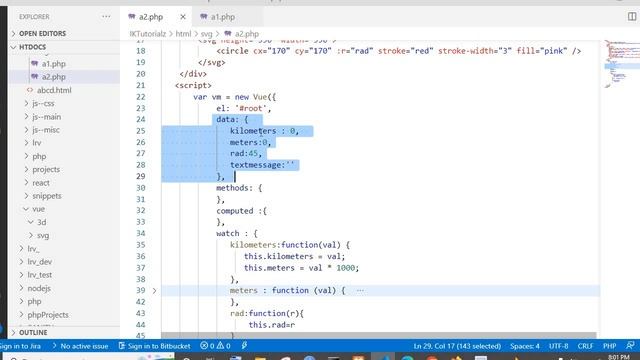
Task: Collapse the vue folder
Action: click(38, 209)
